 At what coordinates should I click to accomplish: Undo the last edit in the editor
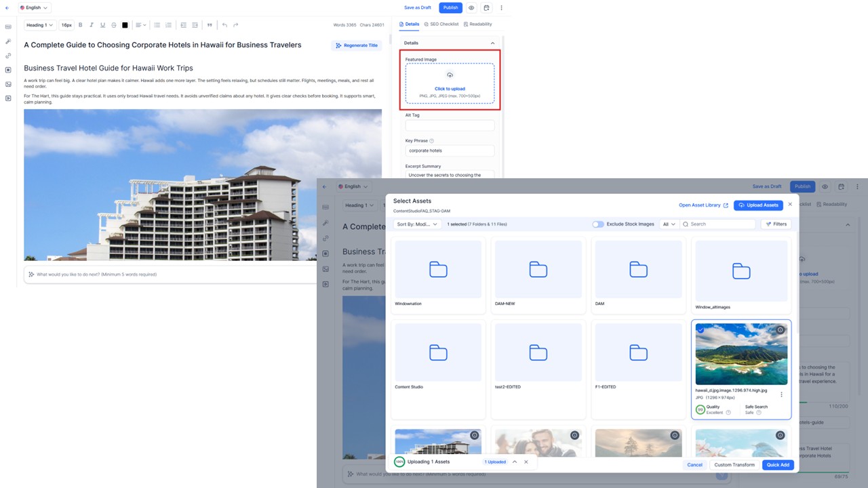(x=224, y=25)
